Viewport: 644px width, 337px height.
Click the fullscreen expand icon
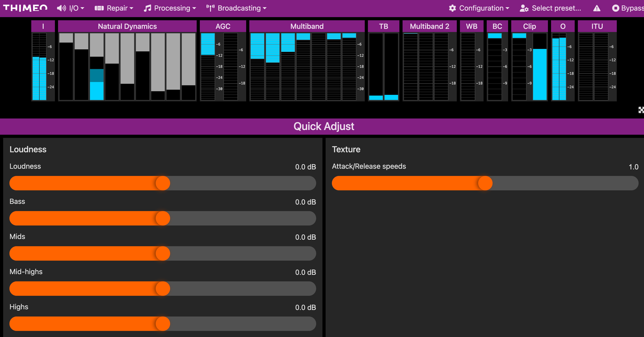click(641, 110)
